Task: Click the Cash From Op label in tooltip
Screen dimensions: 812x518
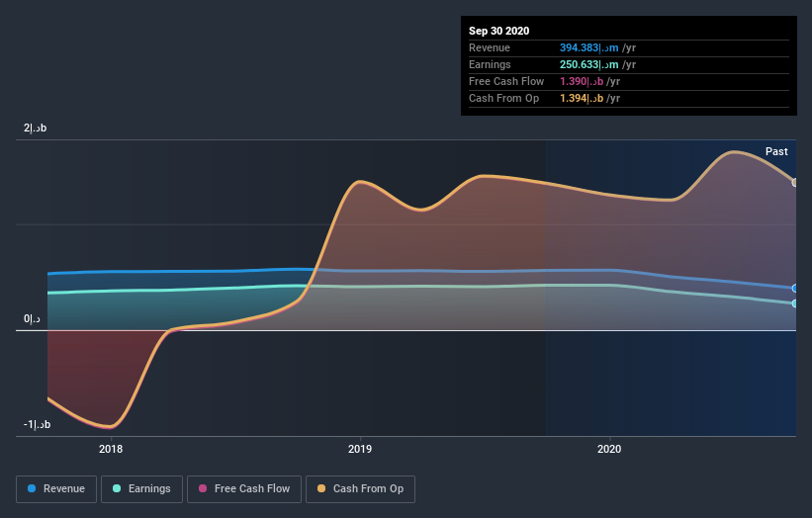Action: click(x=503, y=98)
